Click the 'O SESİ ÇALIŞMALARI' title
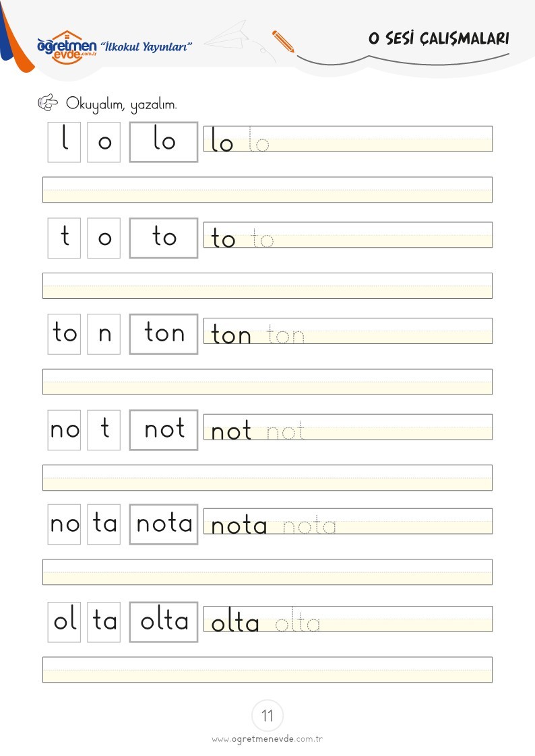The height and width of the screenshot is (756, 535). click(x=439, y=38)
